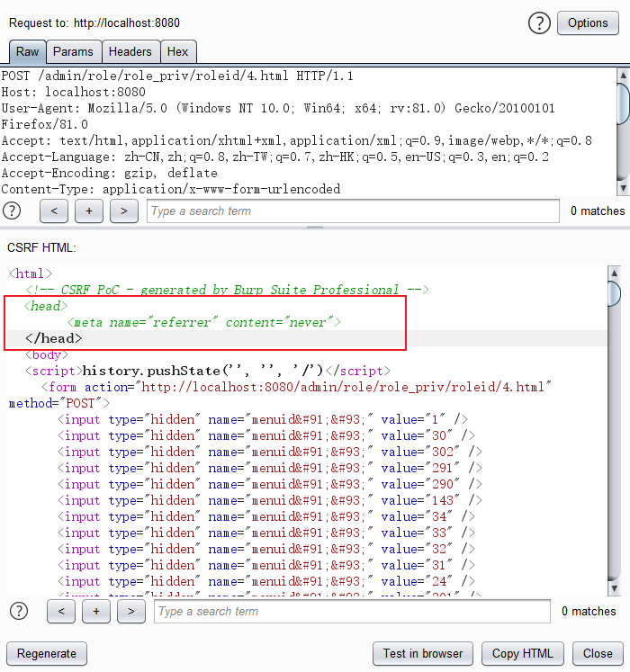Screen dimensions: 630x672
Task: Click the Close button
Action: pos(598,654)
